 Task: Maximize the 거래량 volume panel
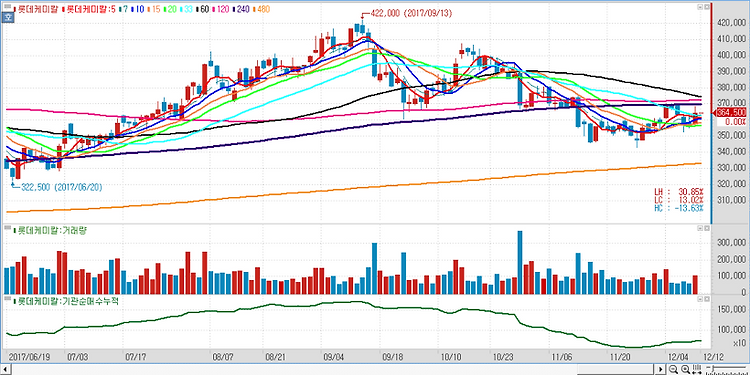(706, 228)
